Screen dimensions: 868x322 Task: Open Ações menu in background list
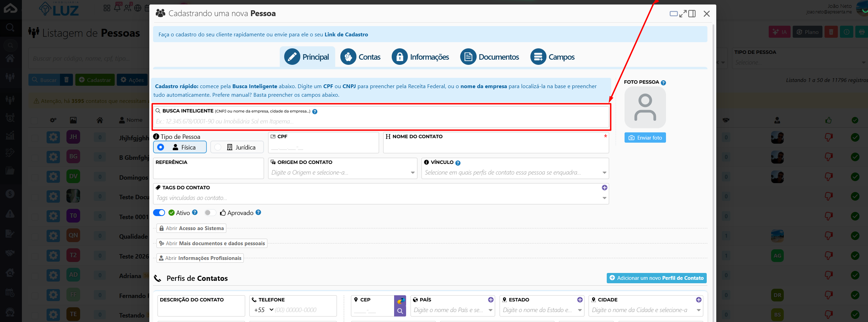pos(132,80)
